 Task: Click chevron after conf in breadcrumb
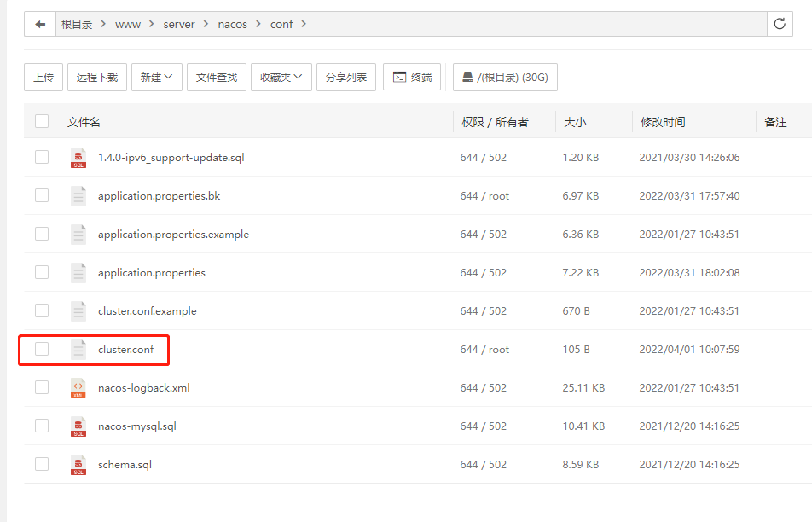click(304, 24)
